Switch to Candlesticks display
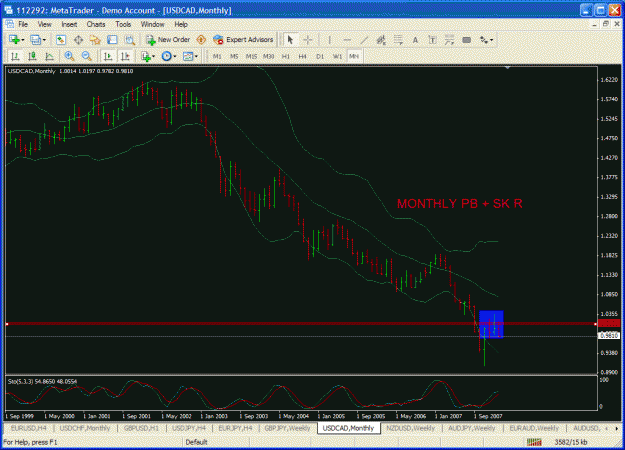This screenshot has width=625, height=450. click(32, 56)
